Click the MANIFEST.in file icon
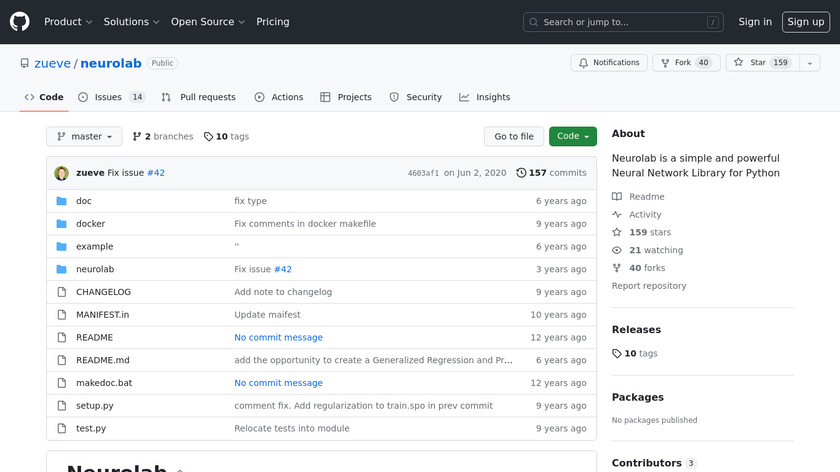The width and height of the screenshot is (840, 472). (62, 314)
